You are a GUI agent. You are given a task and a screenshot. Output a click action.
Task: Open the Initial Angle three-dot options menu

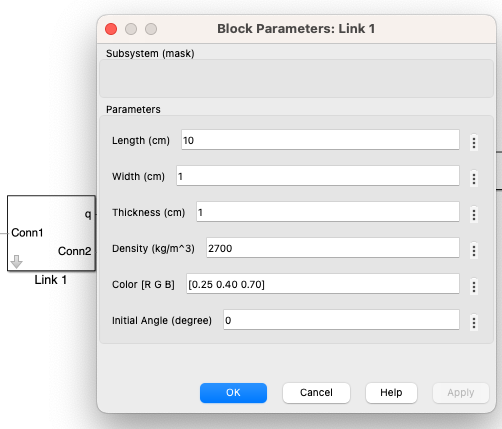tap(474, 322)
